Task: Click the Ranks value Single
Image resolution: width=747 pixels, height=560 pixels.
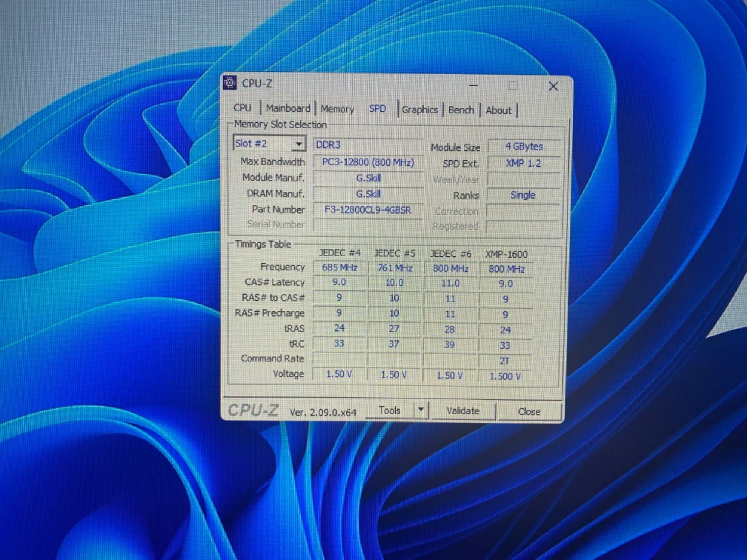Action: tap(523, 195)
